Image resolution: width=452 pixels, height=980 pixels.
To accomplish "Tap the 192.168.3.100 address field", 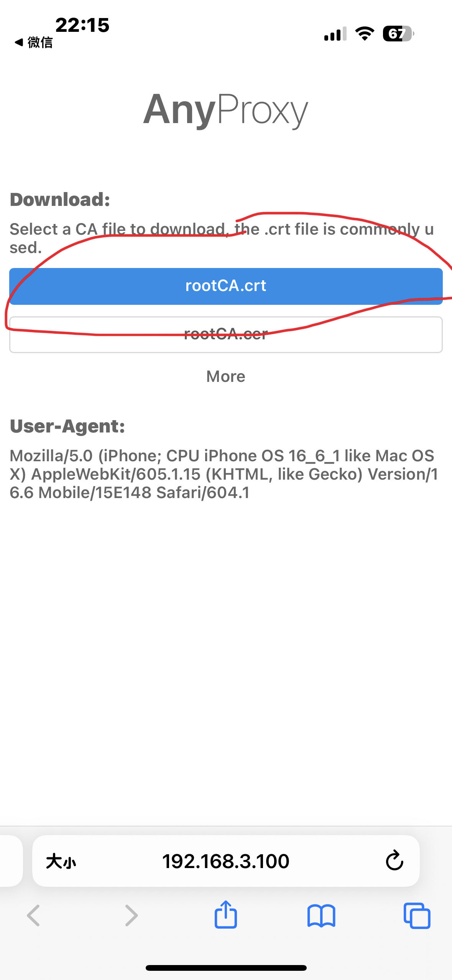I will coord(226,861).
